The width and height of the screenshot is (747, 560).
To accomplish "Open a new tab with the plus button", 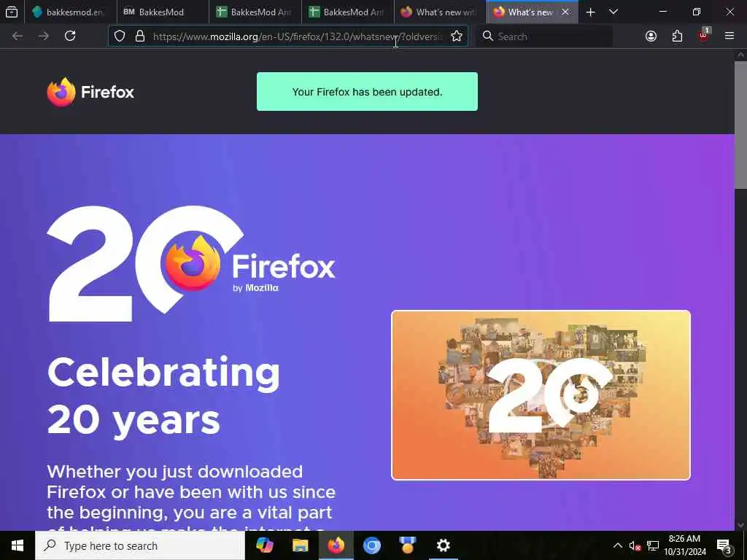I will (590, 12).
